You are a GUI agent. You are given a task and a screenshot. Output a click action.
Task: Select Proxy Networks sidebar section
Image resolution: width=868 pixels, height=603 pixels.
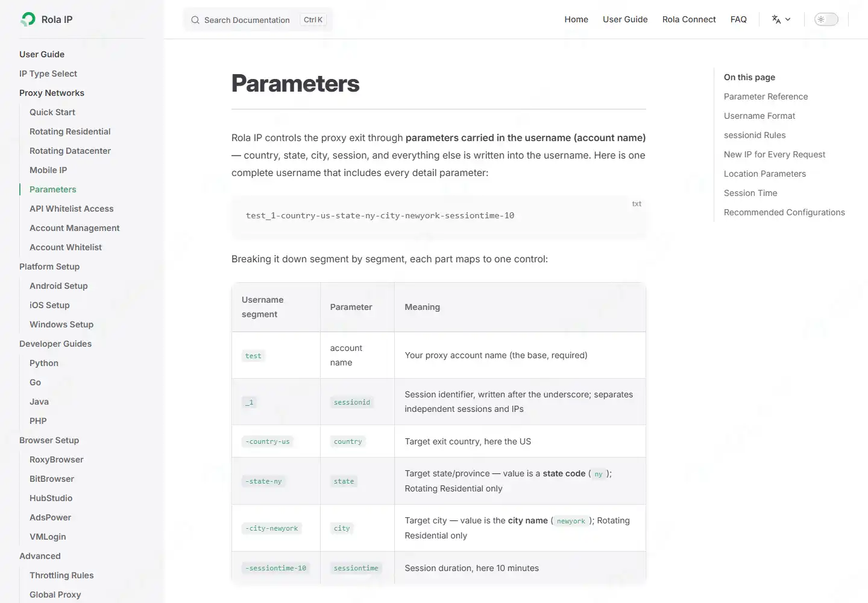(52, 93)
